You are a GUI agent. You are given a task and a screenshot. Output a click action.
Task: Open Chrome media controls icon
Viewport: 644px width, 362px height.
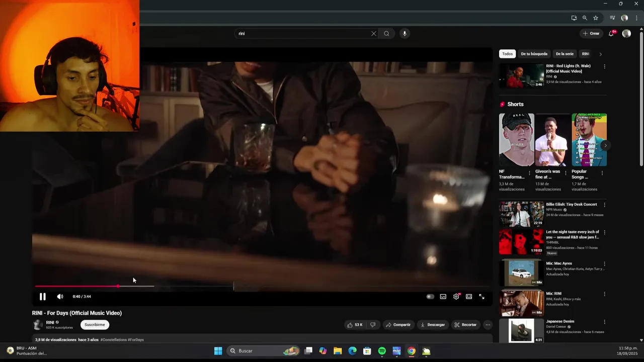click(x=612, y=18)
